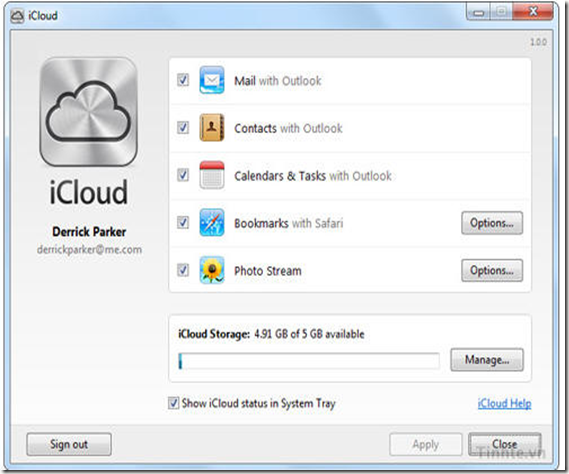
Task: Click the large iCloud cloud logo
Action: click(x=89, y=111)
